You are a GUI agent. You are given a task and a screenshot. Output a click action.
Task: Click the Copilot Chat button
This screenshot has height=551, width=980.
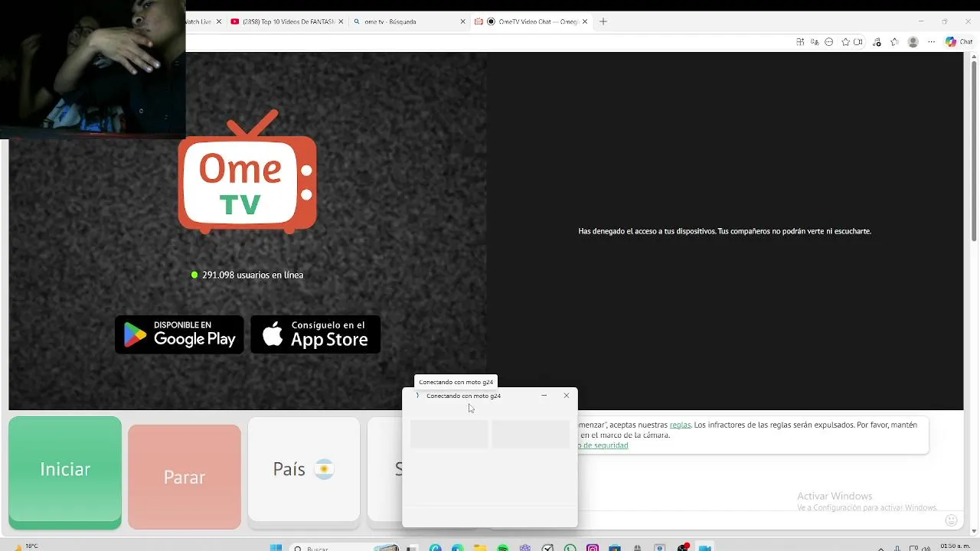959,42
